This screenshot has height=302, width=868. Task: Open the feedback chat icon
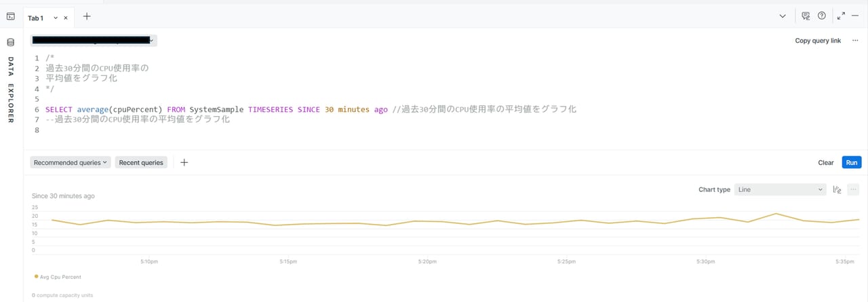click(806, 16)
